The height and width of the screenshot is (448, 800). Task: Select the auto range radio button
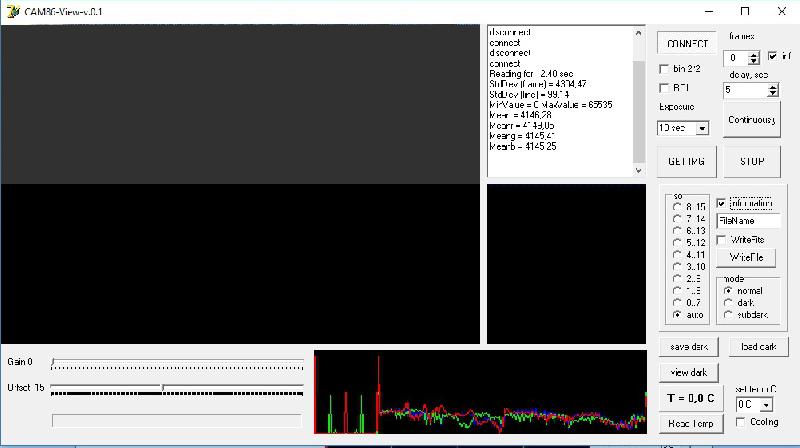677,315
